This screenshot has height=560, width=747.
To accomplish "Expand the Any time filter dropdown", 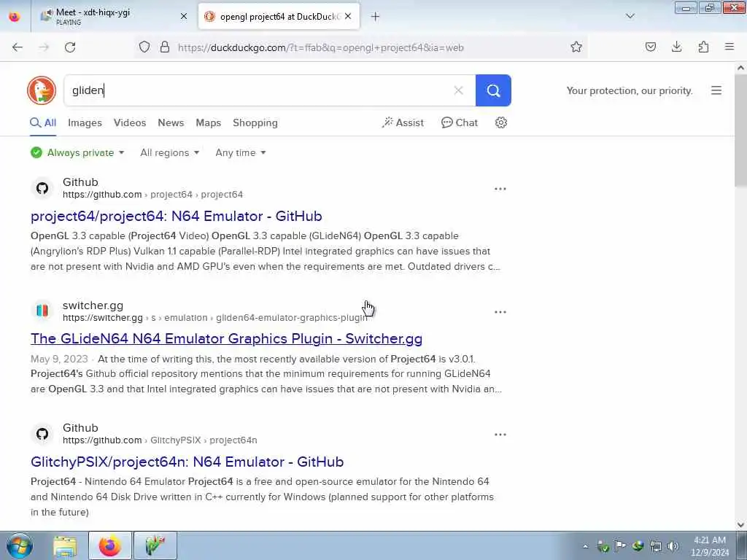I will 241,153.
